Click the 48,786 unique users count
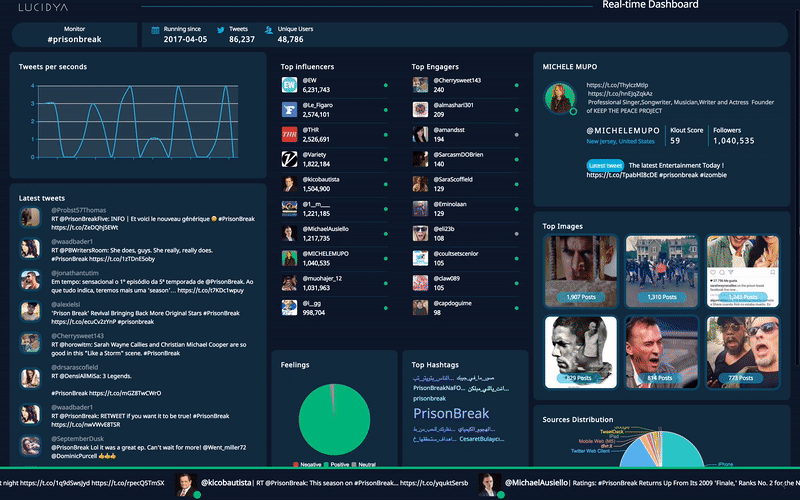Screen dimensions: 800x500 point(290,39)
